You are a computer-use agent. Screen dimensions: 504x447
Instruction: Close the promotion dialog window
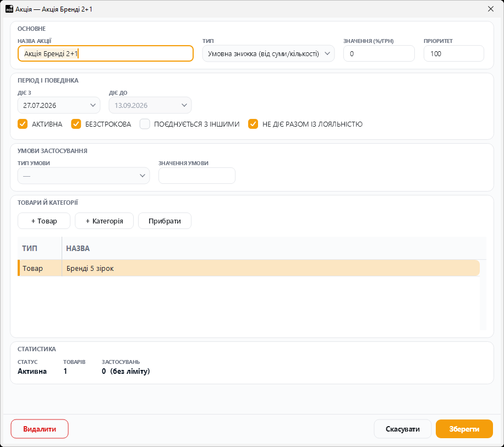490,9
